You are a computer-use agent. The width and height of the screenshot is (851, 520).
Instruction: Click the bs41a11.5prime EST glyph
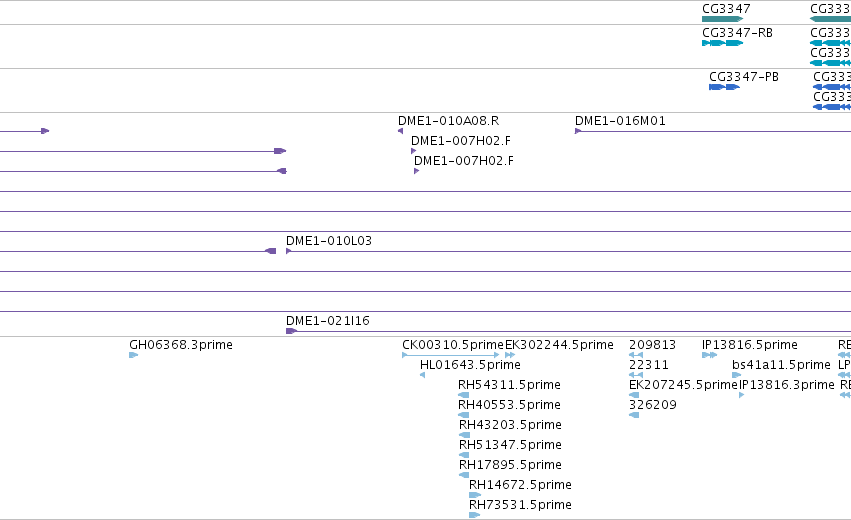(736, 375)
